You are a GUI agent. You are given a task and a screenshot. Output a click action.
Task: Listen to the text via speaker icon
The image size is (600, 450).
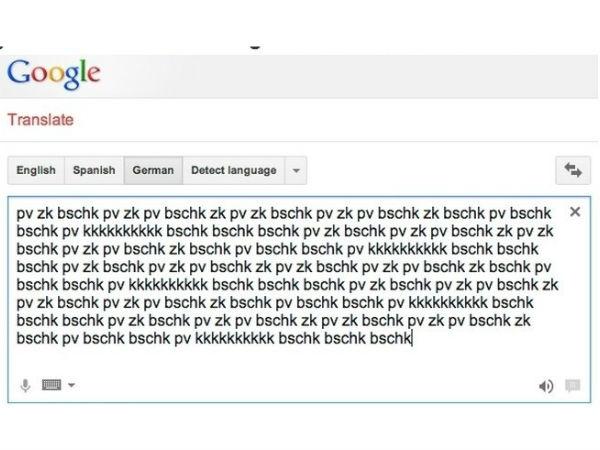pos(546,386)
